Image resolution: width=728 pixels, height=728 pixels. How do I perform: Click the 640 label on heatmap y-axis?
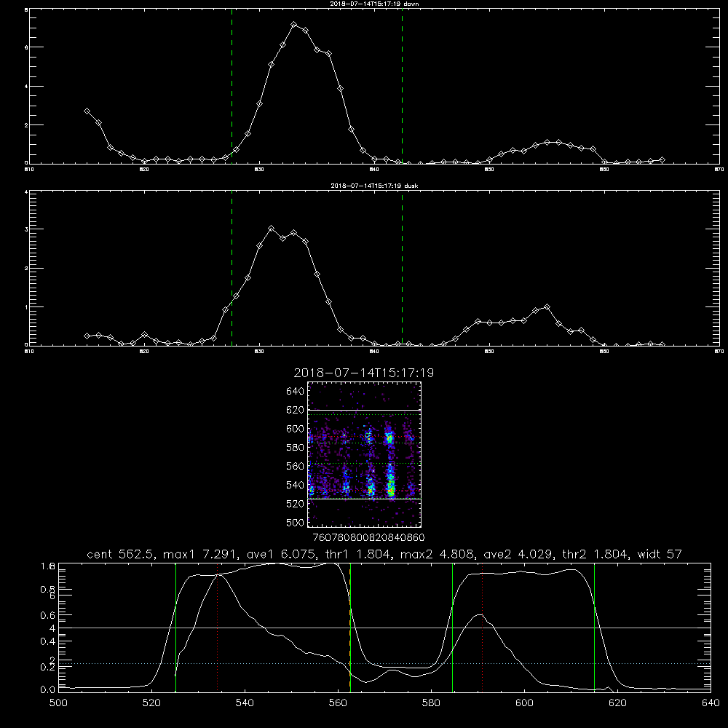click(x=296, y=391)
